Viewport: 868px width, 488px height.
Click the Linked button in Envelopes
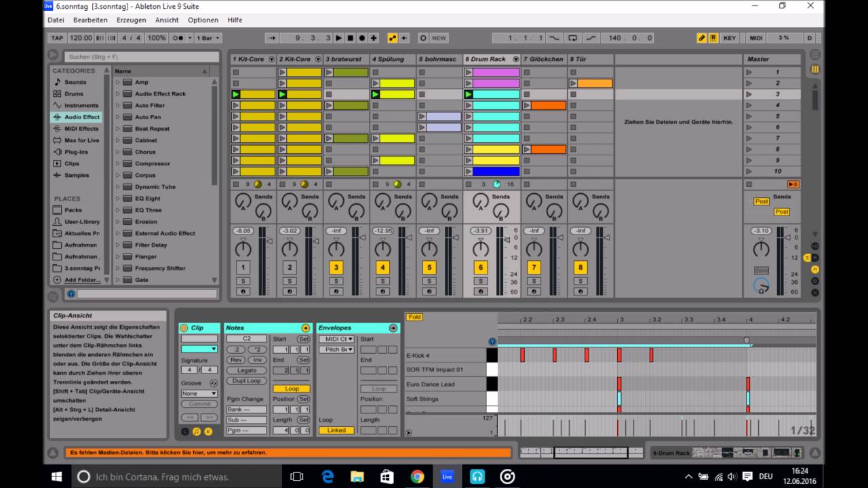336,430
